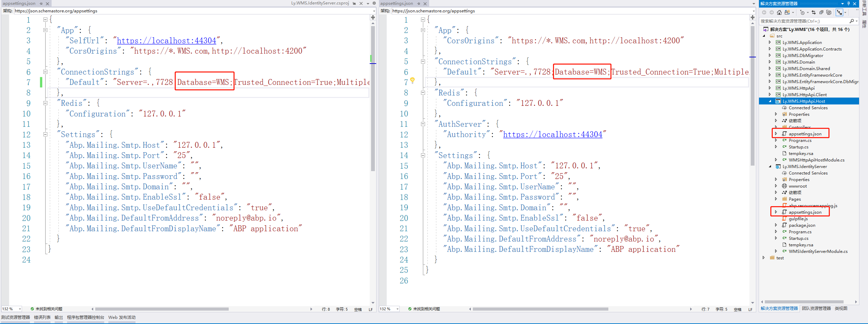868x324 pixels.
Task: Open the schema dropdown for appsettings
Action: tap(374, 11)
